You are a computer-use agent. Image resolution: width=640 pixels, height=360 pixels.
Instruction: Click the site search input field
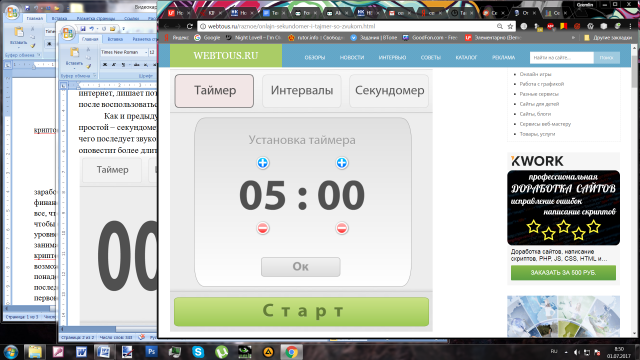pyautogui.click(x=562, y=58)
